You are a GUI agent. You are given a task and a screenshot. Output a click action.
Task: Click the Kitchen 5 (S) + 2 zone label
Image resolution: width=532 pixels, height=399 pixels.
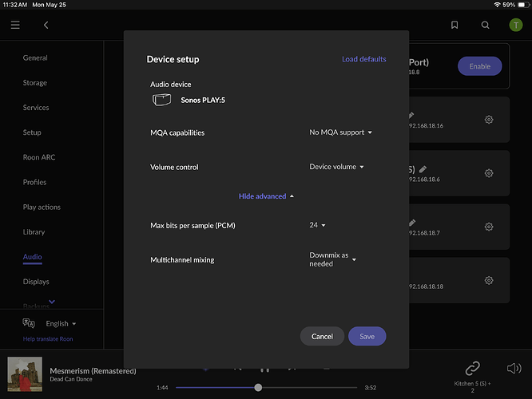pos(472,387)
